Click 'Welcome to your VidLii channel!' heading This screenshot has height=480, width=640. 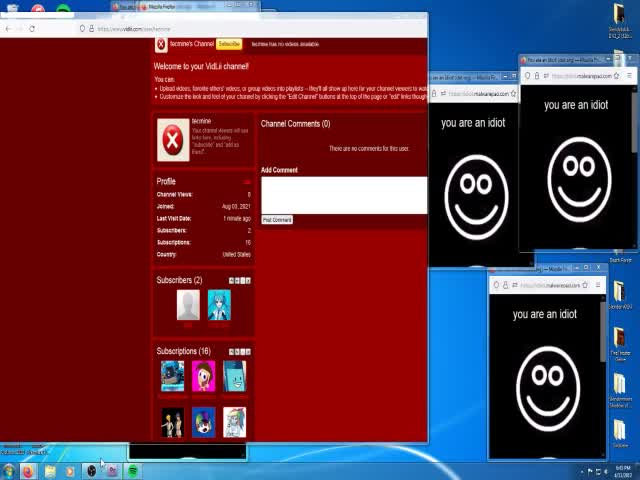pos(201,66)
